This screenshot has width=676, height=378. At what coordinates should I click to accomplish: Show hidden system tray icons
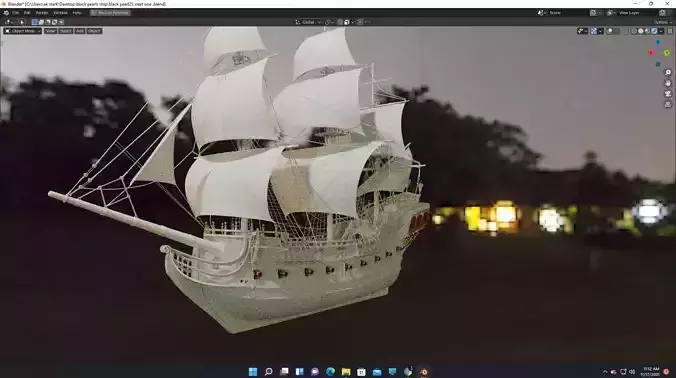tap(605, 372)
